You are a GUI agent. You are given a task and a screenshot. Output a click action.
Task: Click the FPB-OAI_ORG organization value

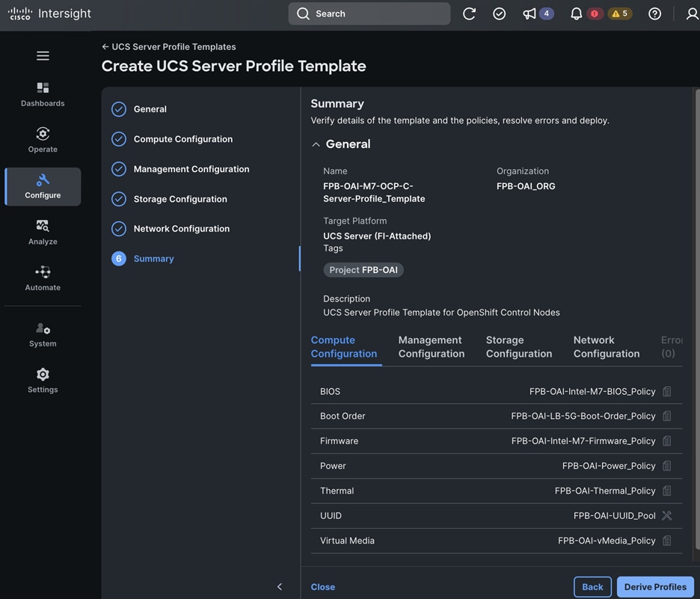coord(526,186)
